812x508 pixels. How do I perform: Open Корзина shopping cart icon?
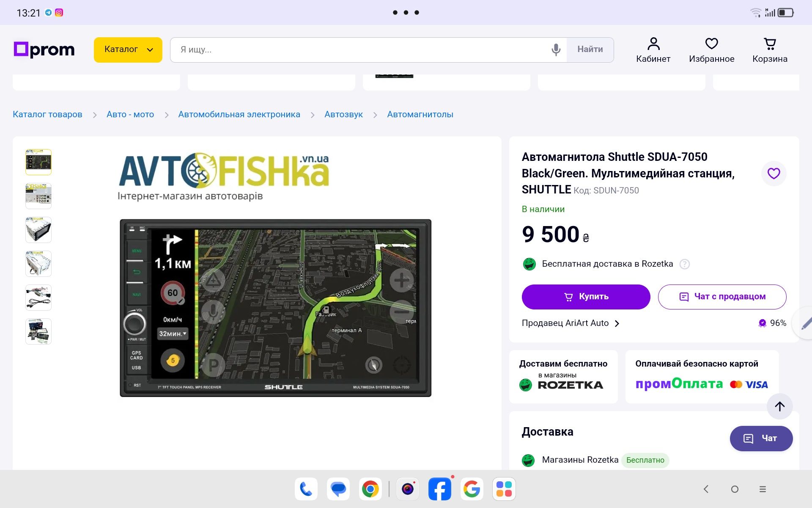tap(770, 50)
